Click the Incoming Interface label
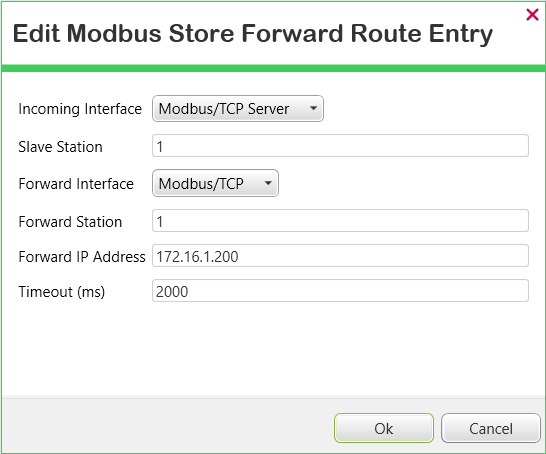This screenshot has height=454, width=546. click(x=80, y=109)
